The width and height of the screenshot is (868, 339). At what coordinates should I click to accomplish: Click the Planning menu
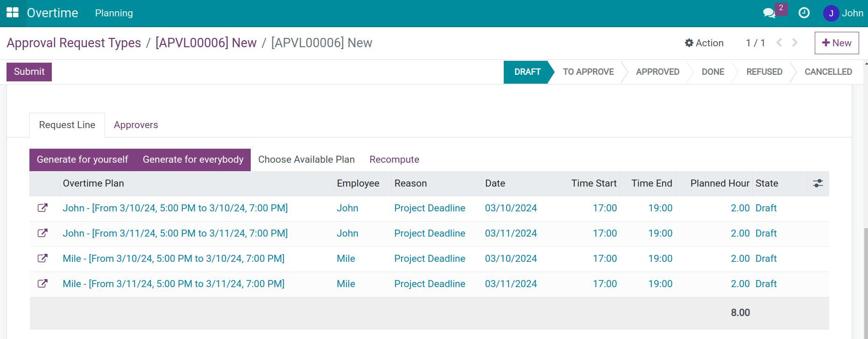pos(114,13)
